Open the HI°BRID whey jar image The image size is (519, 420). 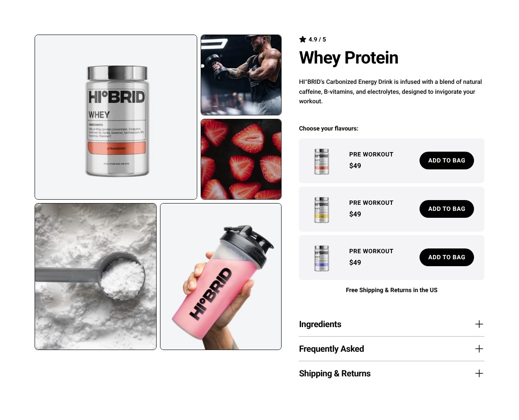tap(116, 117)
